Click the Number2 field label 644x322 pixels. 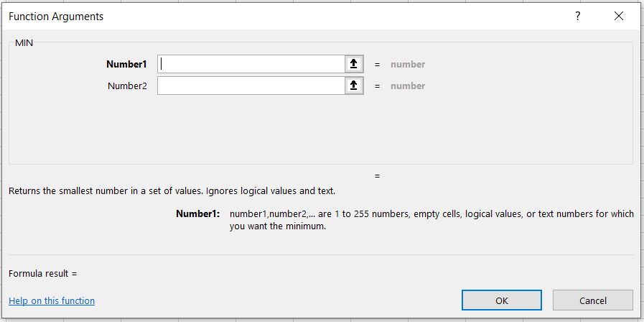pyautogui.click(x=127, y=86)
